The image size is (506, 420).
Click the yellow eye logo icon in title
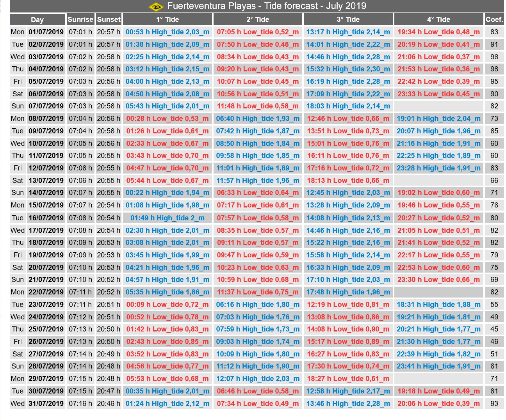[x=156, y=7]
